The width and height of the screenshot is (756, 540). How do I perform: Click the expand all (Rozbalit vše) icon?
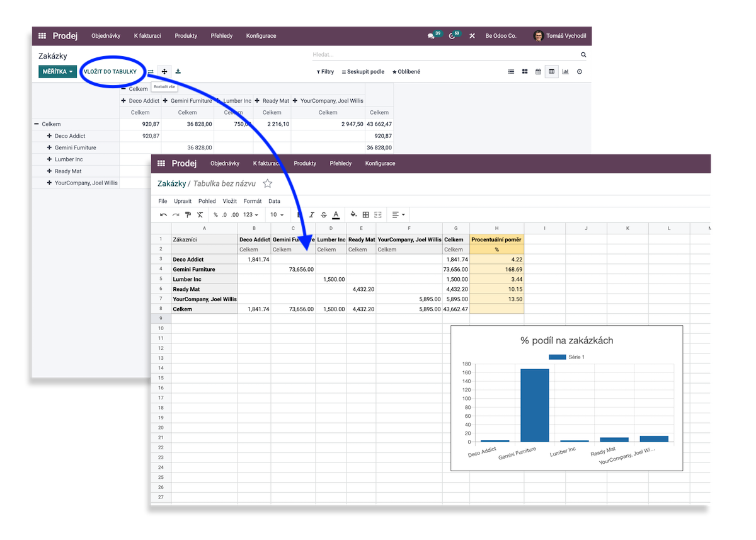164,72
